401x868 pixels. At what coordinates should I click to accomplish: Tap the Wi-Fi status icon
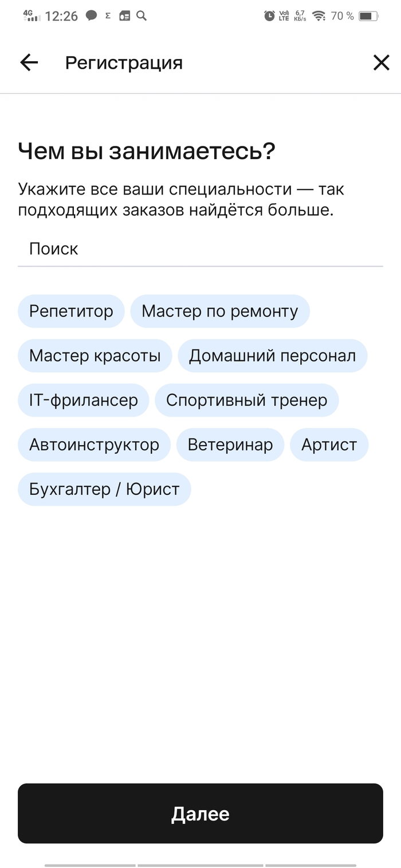coord(319,16)
